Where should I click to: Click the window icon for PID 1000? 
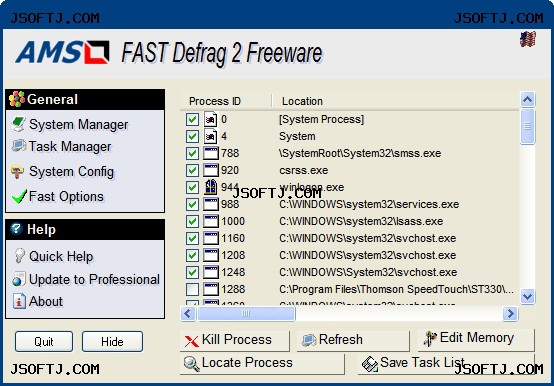coord(211,221)
